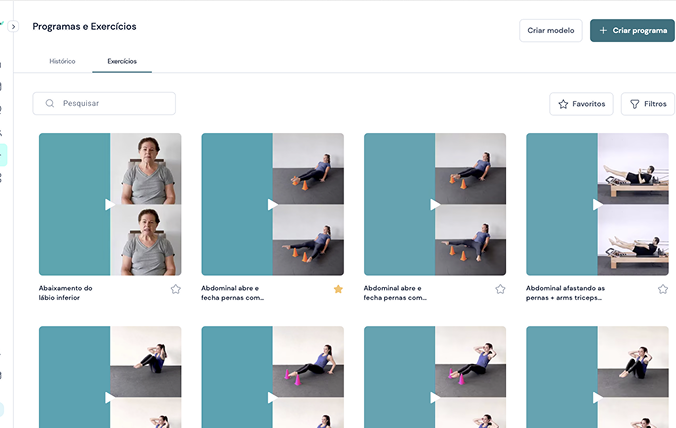Expand the collapsed left sidebar
Screen dimensions: 676x428
14,27
